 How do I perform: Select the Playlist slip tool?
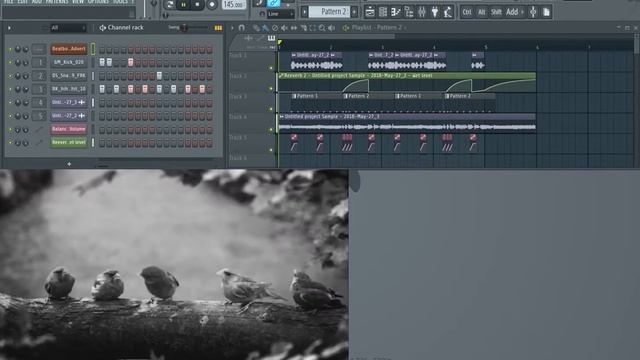click(293, 28)
